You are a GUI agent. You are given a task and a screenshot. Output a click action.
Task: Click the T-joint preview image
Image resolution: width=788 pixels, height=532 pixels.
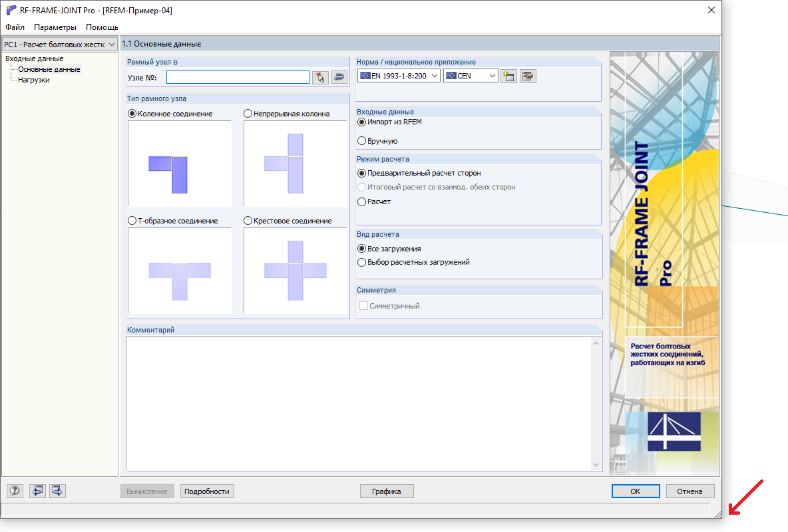coord(180,271)
